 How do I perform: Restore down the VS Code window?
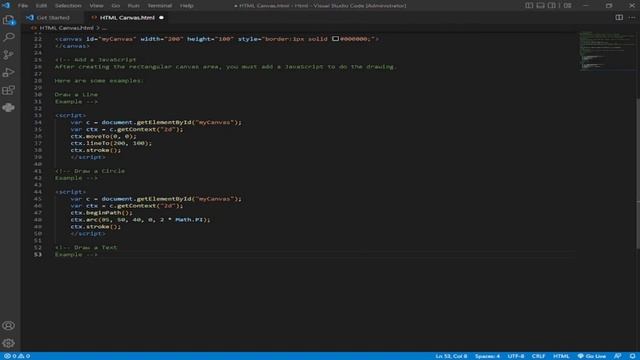click(x=609, y=5)
